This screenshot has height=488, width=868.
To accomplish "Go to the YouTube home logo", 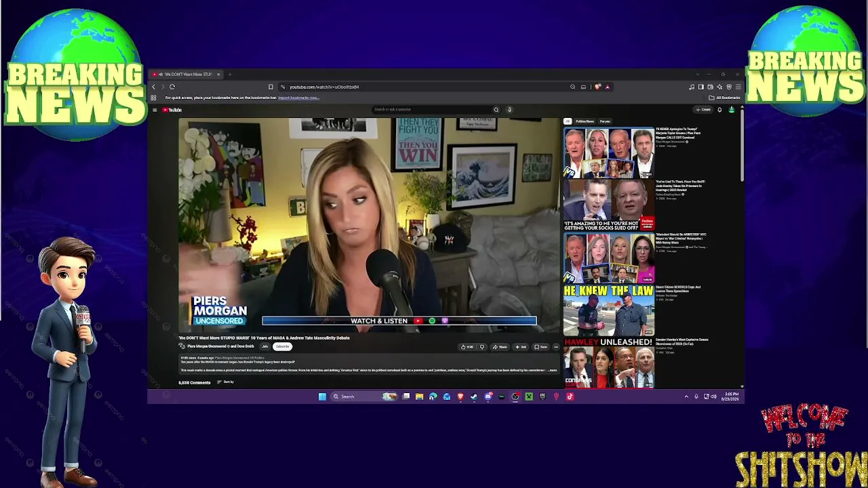I will [172, 110].
